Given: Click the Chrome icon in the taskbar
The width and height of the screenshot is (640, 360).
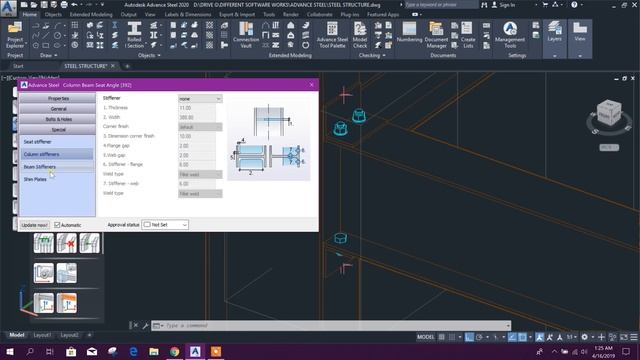Looking at the screenshot, I should click(174, 351).
